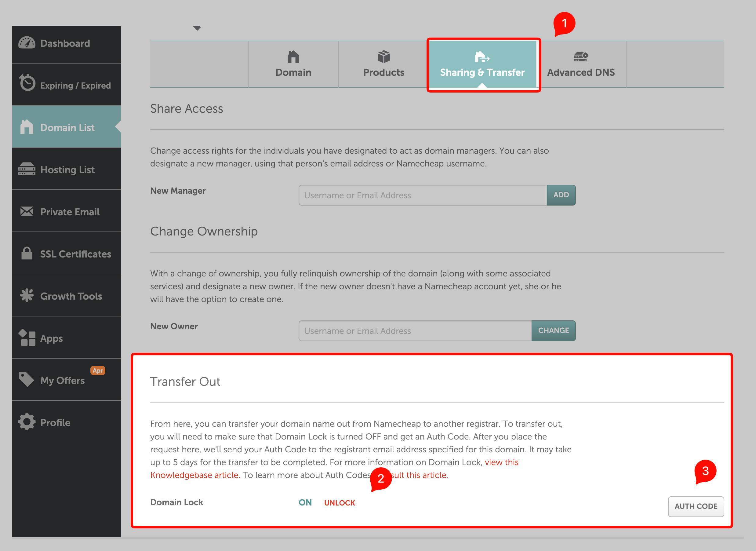756x551 pixels.
Task: Expand the domain selector dropdown arrow
Action: pos(197,28)
